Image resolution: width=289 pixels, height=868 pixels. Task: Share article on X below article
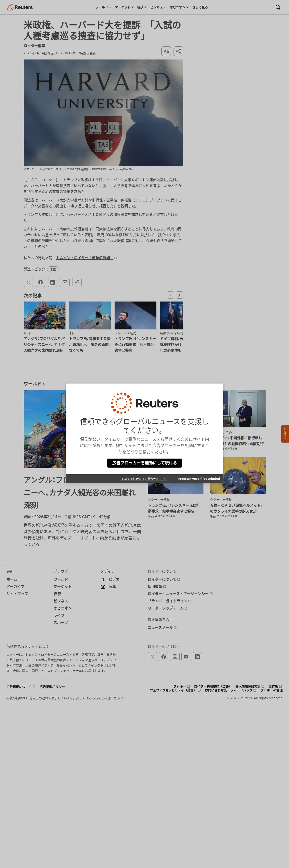coord(28,282)
